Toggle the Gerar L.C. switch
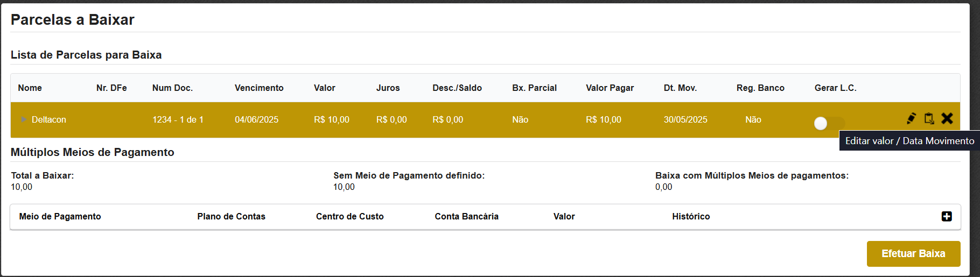The height and width of the screenshot is (277, 980). point(828,124)
